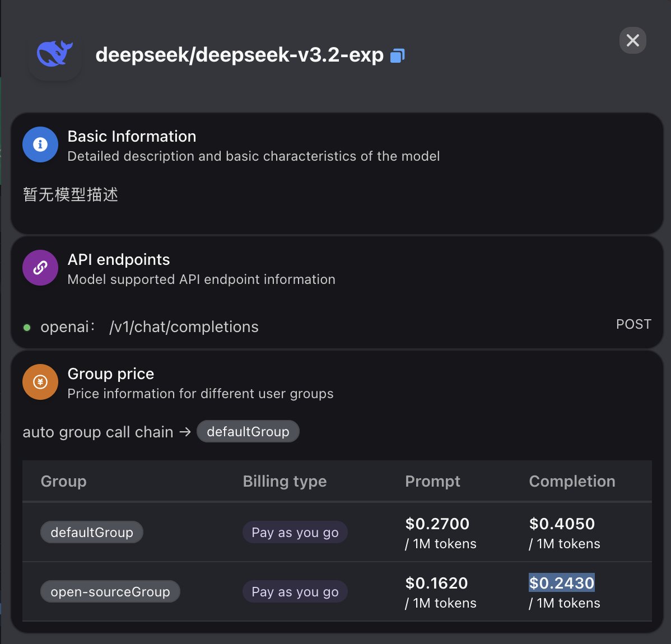Open the /v1/chat/completions endpoint link

click(183, 326)
